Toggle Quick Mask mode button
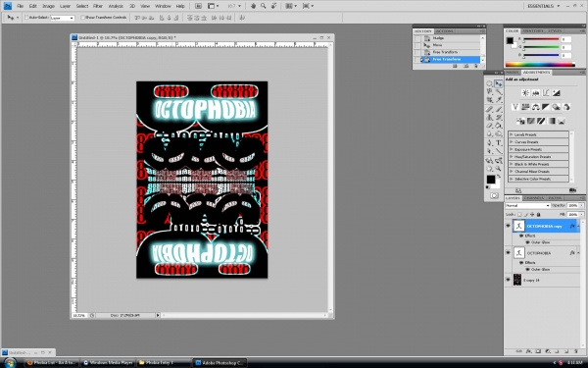 pos(494,195)
